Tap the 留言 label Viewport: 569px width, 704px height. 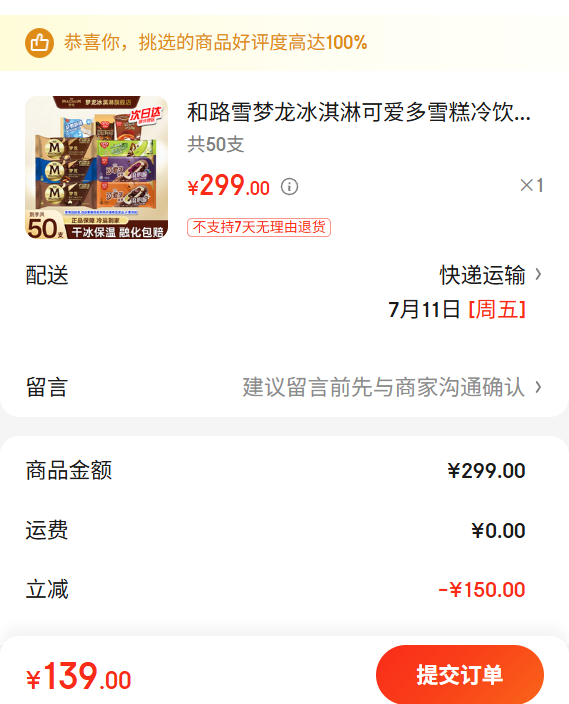[47, 387]
